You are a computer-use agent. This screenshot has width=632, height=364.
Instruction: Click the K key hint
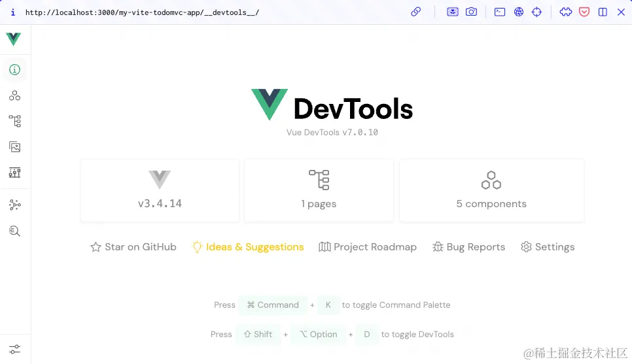click(328, 305)
